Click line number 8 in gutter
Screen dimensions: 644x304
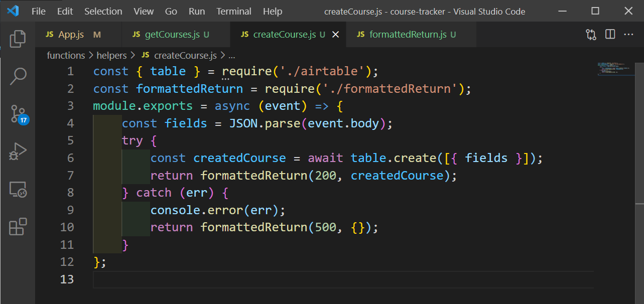(x=70, y=193)
